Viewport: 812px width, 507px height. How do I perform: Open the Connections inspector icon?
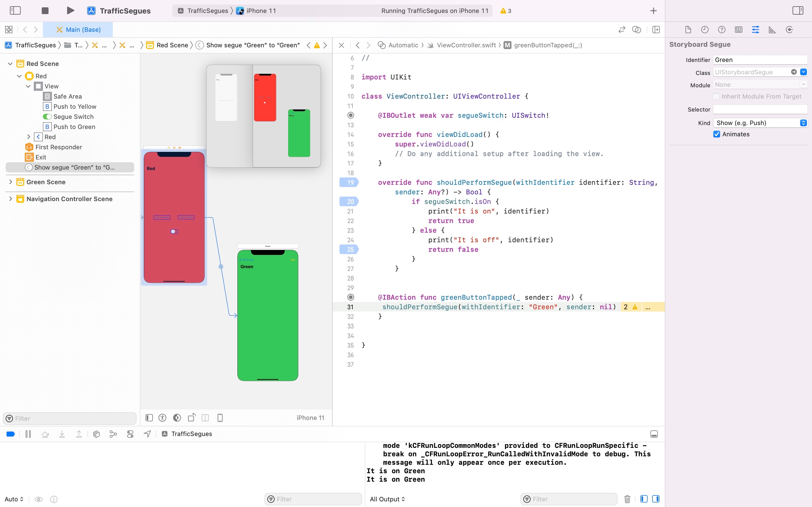click(x=789, y=30)
